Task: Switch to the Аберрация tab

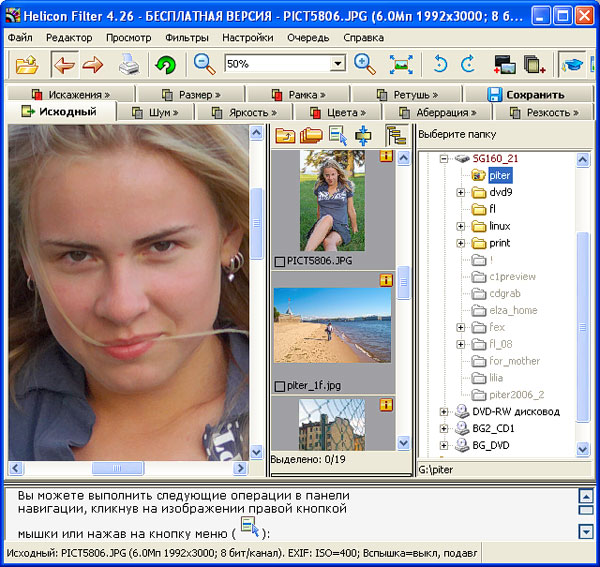Action: [x=437, y=112]
